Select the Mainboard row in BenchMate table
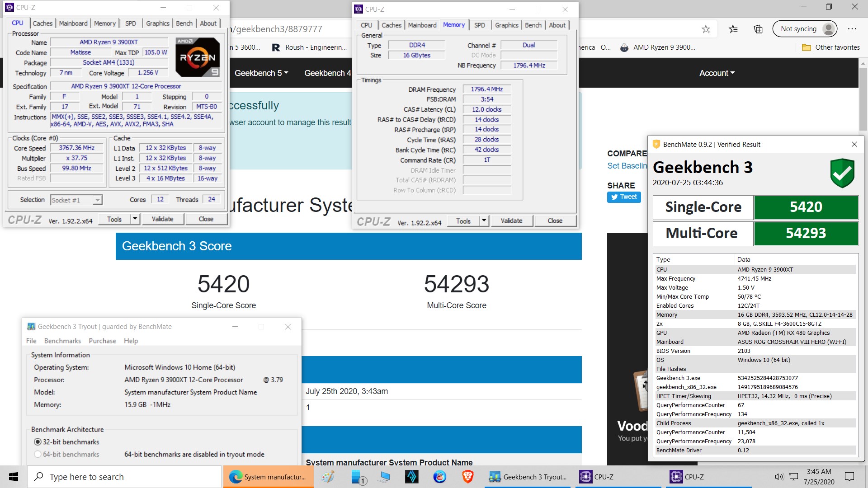This screenshot has height=488, width=868. pos(755,342)
